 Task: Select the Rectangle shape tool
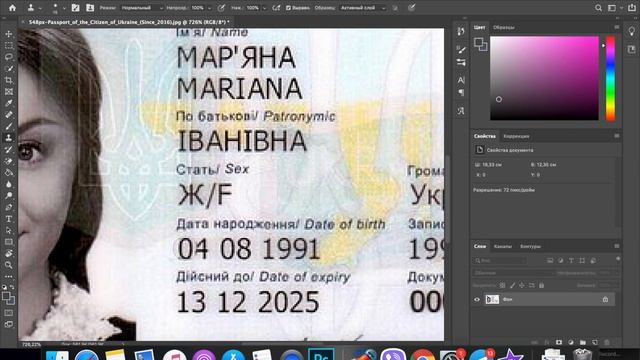pyautogui.click(x=9, y=242)
